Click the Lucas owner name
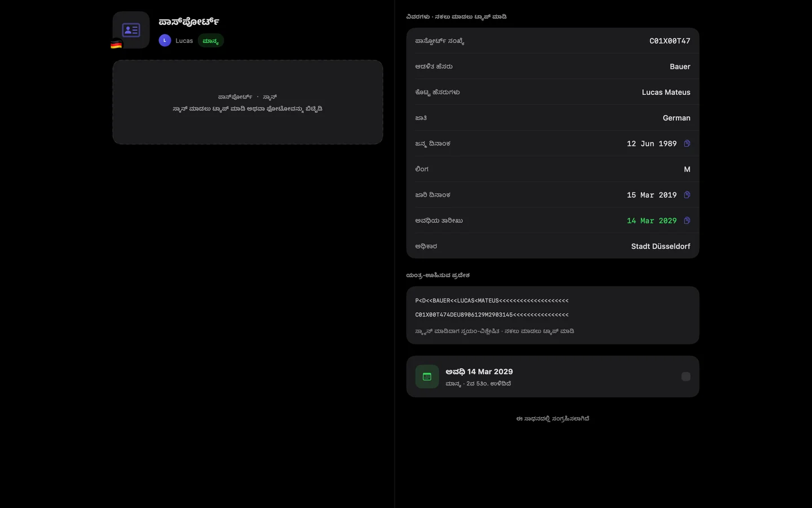 coord(184,41)
